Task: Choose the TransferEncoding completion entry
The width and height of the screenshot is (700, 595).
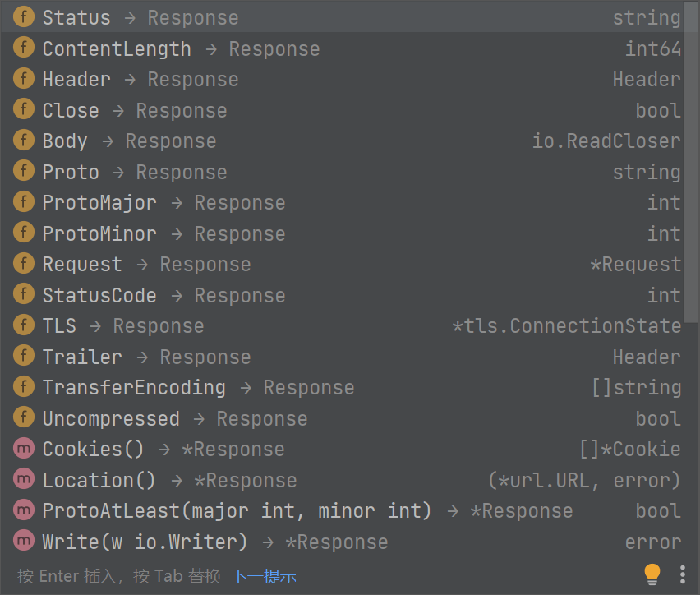Action: pos(134,388)
